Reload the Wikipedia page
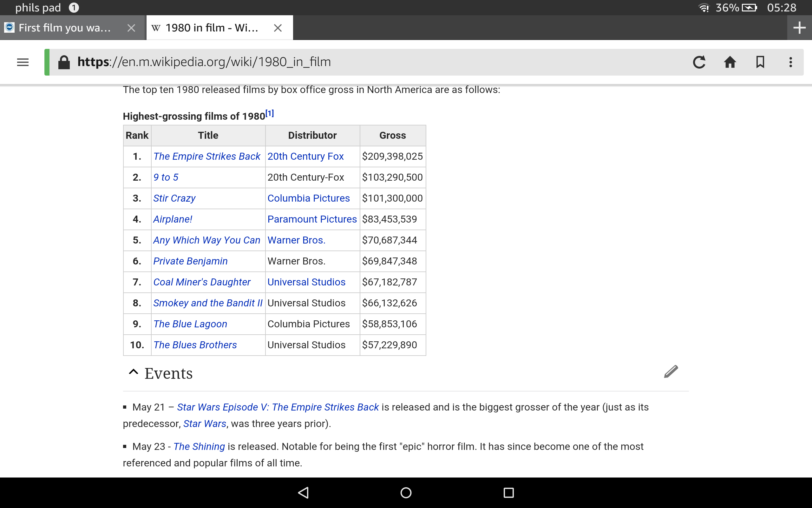 tap(699, 62)
